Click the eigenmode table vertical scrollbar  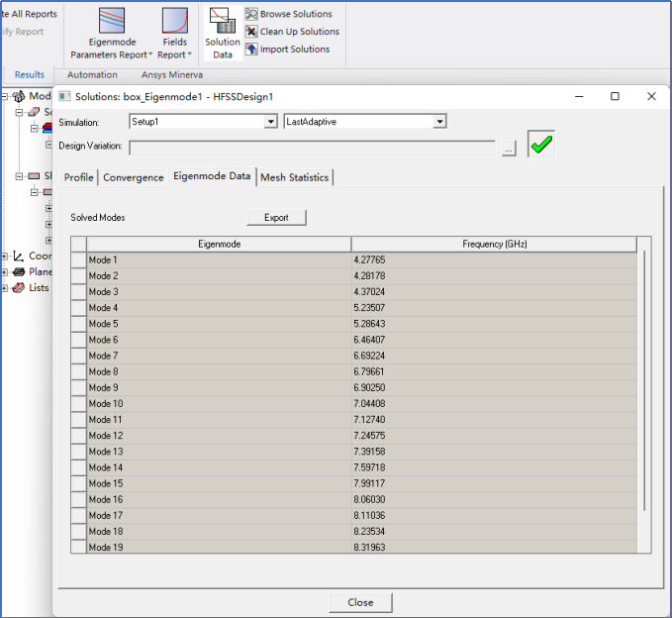644,381
